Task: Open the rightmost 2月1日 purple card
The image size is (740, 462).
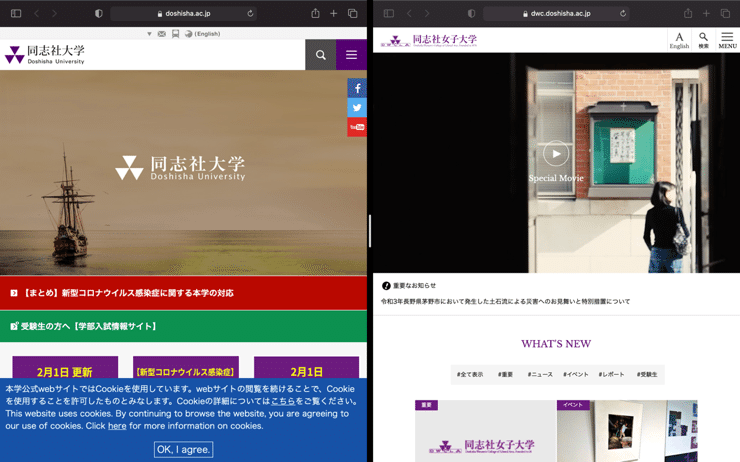Action: pos(306,368)
